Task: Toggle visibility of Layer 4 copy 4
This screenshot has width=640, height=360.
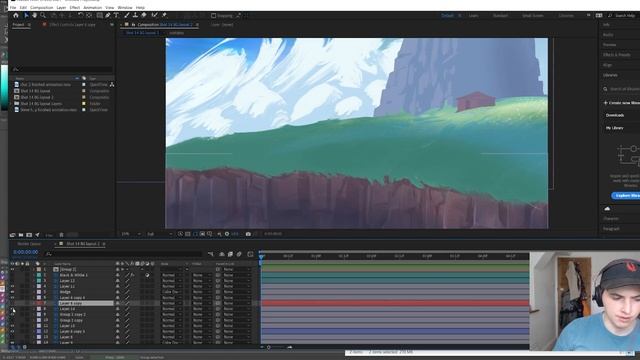Action: click(12, 298)
